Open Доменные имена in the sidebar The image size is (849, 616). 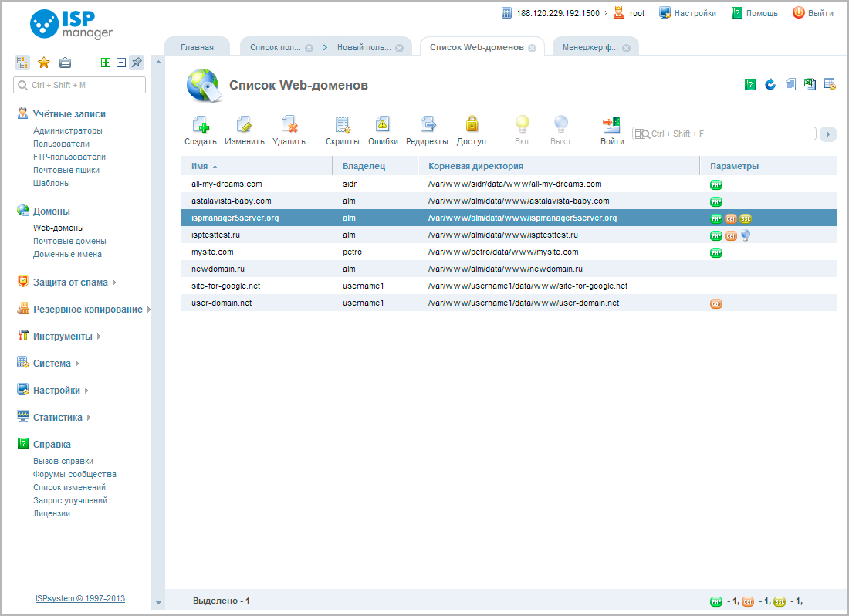[x=67, y=254]
